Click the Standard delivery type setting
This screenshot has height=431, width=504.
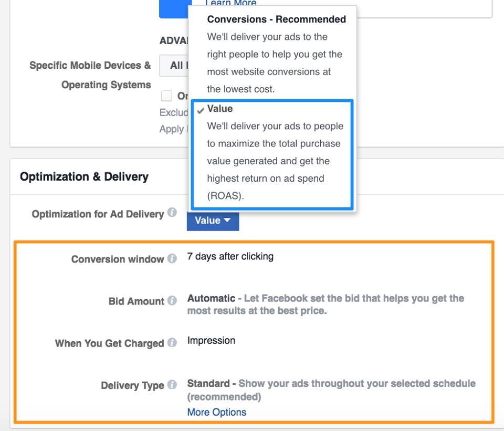point(208,383)
